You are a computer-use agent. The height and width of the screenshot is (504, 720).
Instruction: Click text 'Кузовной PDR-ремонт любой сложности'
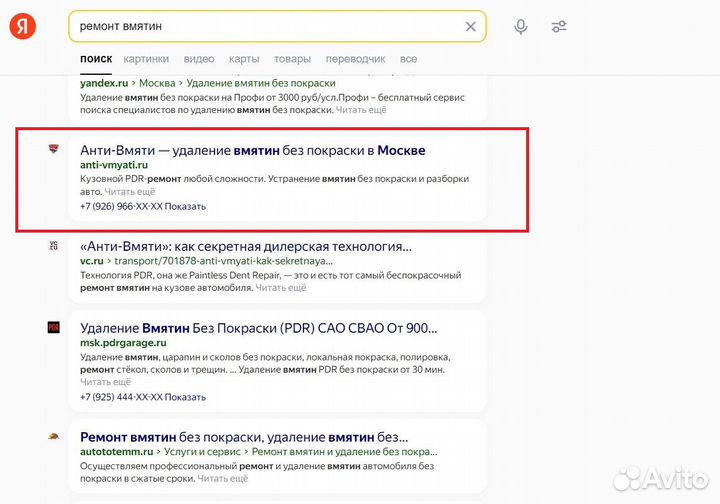coord(172,179)
